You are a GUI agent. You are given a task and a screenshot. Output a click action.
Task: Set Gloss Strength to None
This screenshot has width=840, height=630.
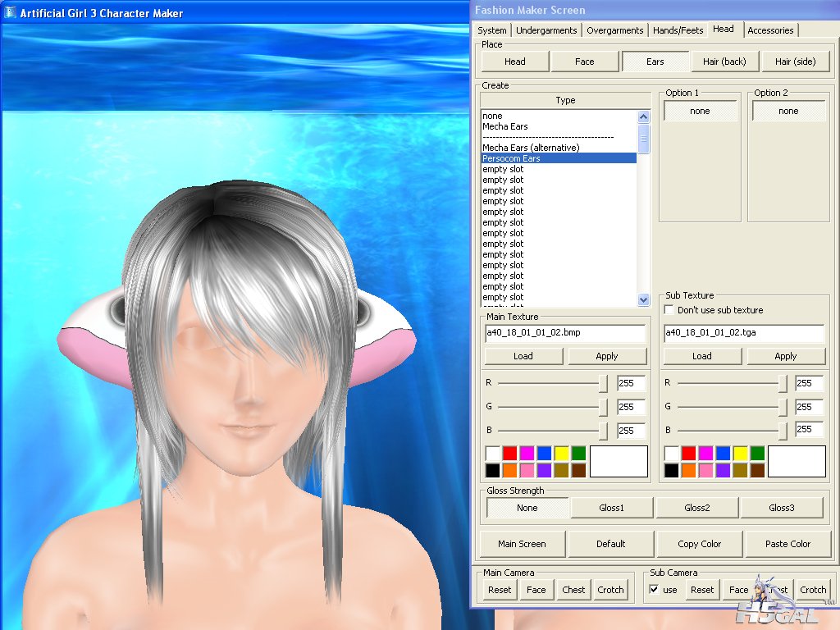pyautogui.click(x=527, y=508)
